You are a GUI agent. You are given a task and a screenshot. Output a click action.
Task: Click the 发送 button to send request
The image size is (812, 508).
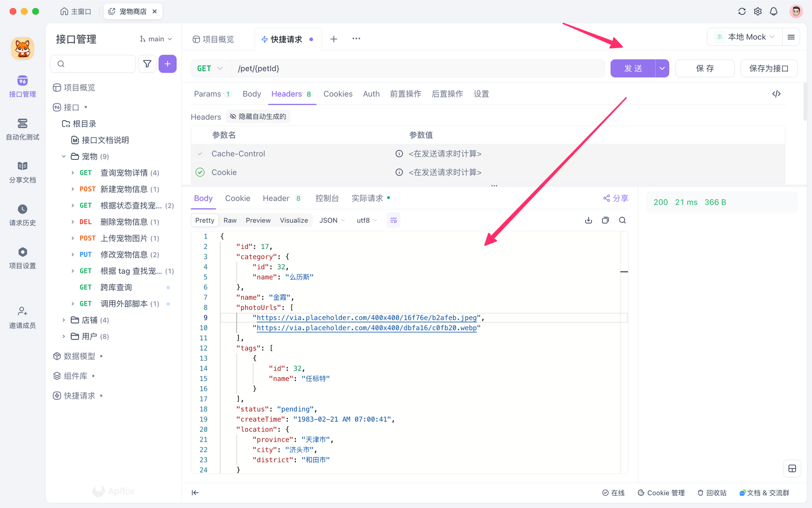tap(632, 68)
